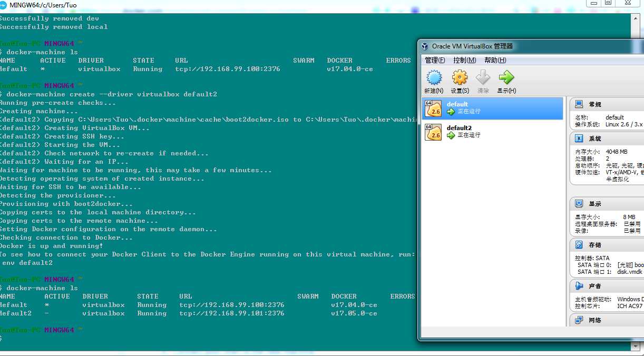
Task: Click 'Successfully removed local' terminal line
Action: pos(54,27)
